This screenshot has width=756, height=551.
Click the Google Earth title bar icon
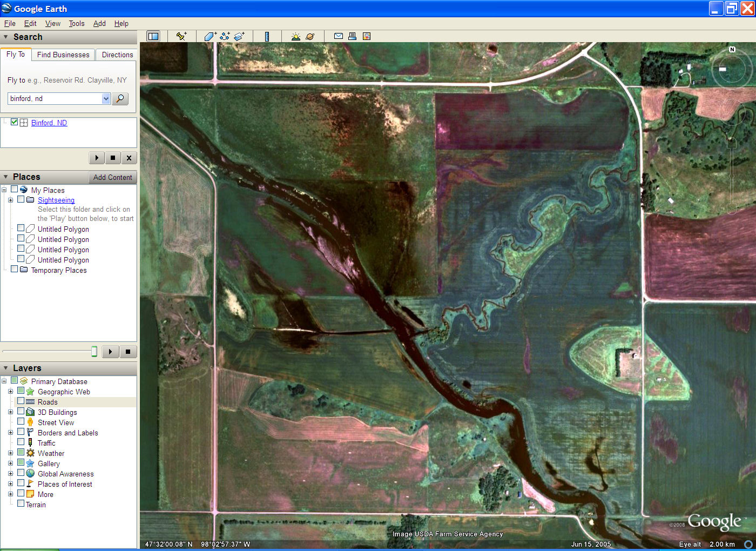(6, 8)
